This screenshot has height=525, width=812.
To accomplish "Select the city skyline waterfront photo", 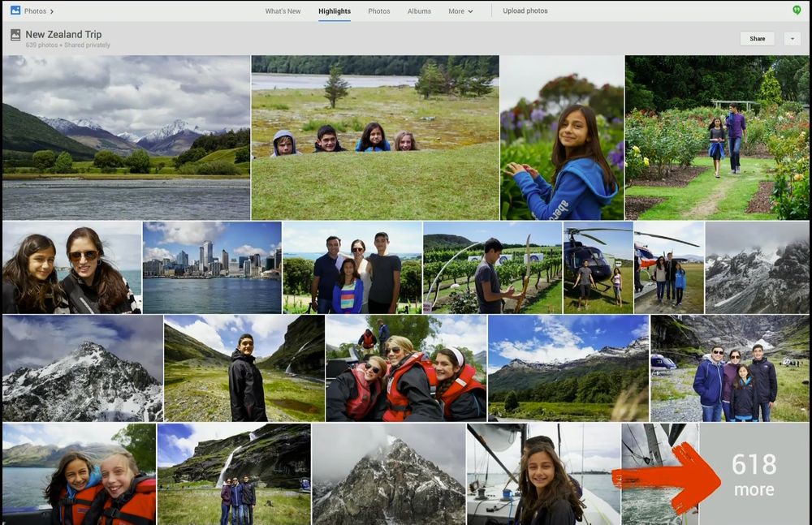I will (212, 268).
